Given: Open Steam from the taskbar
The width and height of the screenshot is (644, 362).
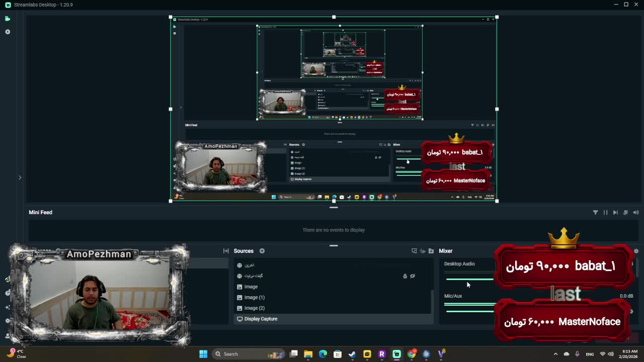Looking at the screenshot, I should coord(352,354).
